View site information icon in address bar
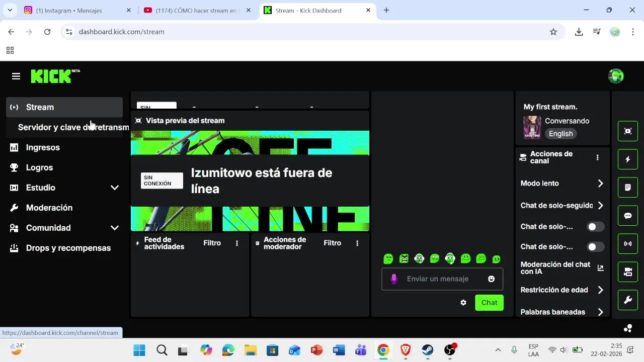 69,32
